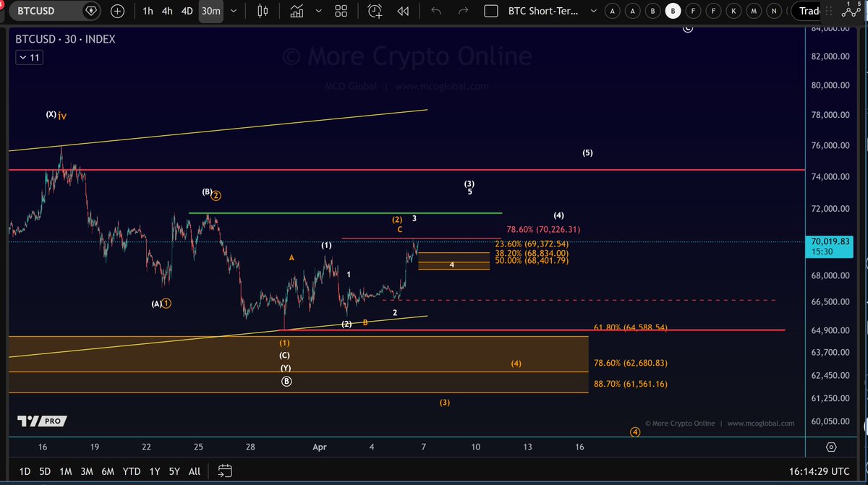Select the 1M date range tab

pos(65,471)
